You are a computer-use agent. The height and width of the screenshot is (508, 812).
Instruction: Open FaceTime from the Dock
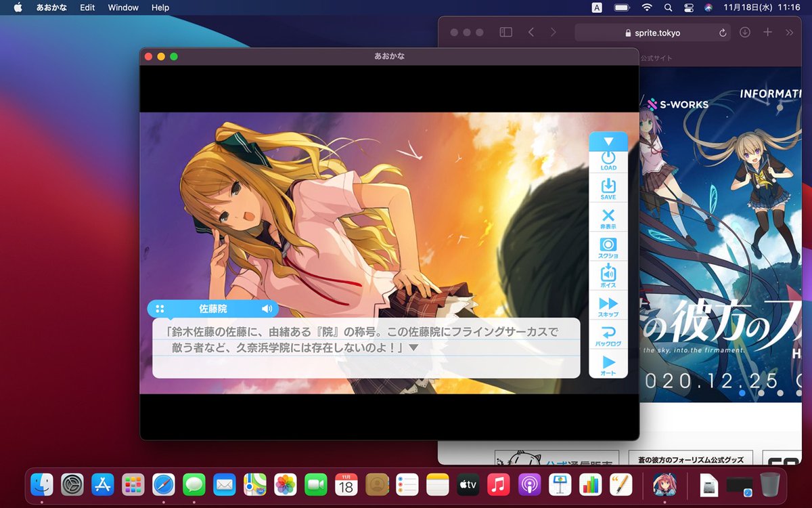click(x=316, y=484)
